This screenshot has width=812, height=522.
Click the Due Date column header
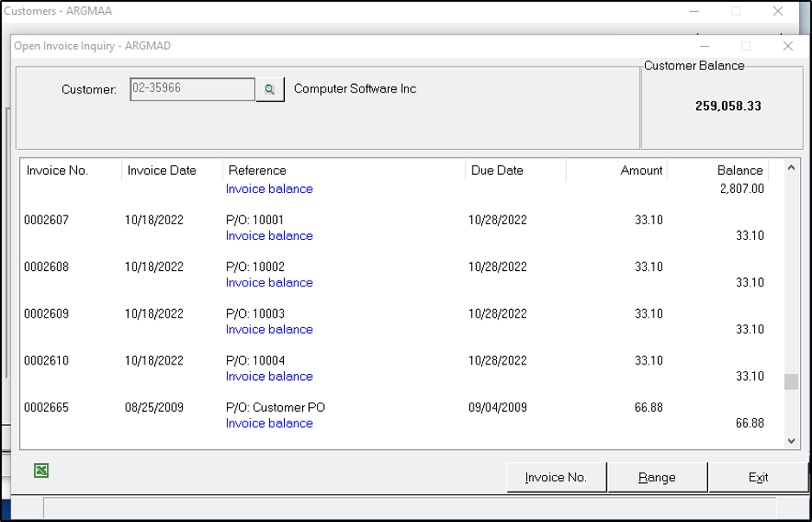click(516, 171)
